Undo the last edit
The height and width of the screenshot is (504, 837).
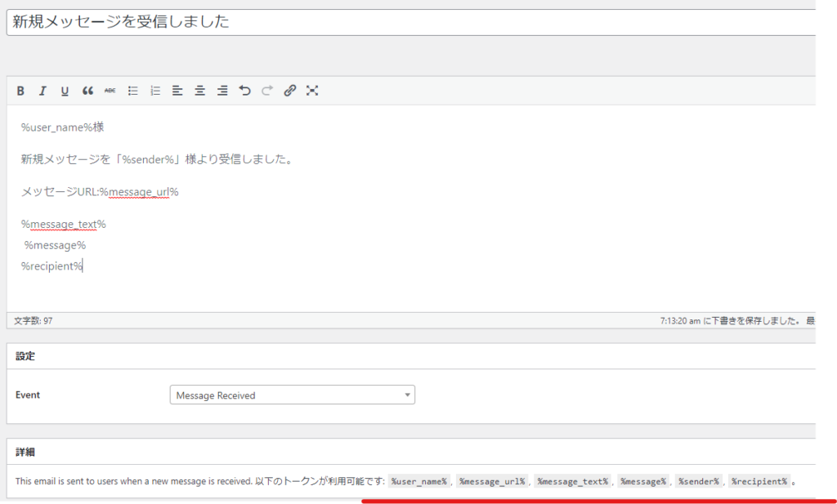[244, 91]
